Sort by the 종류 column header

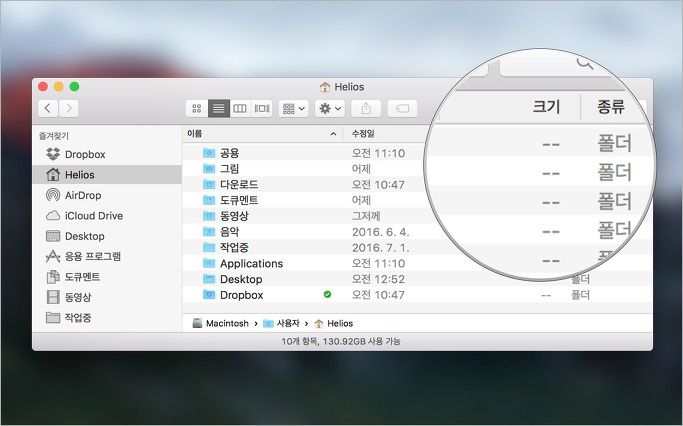pyautogui.click(x=611, y=106)
